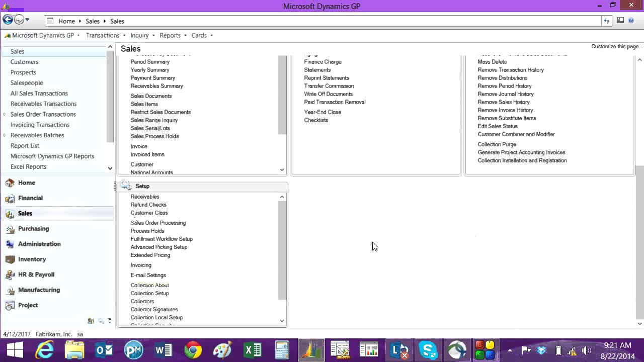Open the recent pages dropdown arrow beside the Forward button
The image size is (644, 362).
27,20
